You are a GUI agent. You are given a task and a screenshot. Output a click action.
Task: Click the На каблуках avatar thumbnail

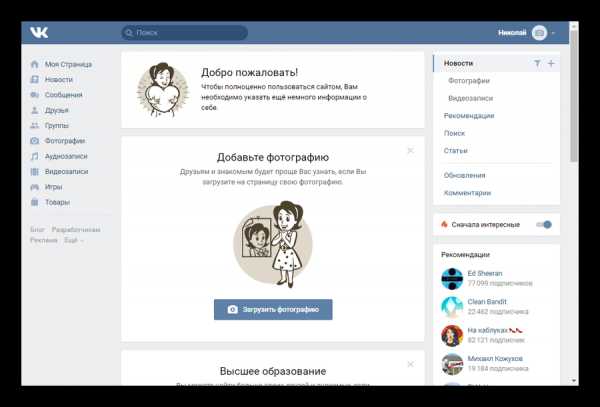tap(452, 335)
